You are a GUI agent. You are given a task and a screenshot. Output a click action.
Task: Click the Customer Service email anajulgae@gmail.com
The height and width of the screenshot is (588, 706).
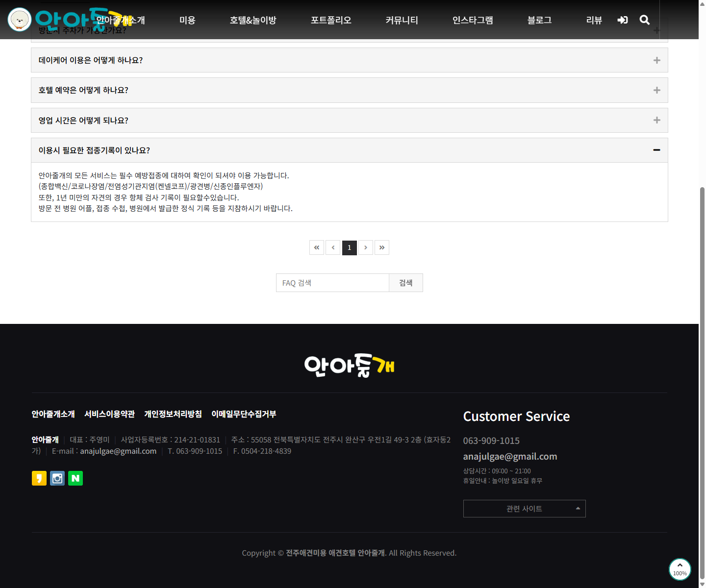(x=510, y=456)
